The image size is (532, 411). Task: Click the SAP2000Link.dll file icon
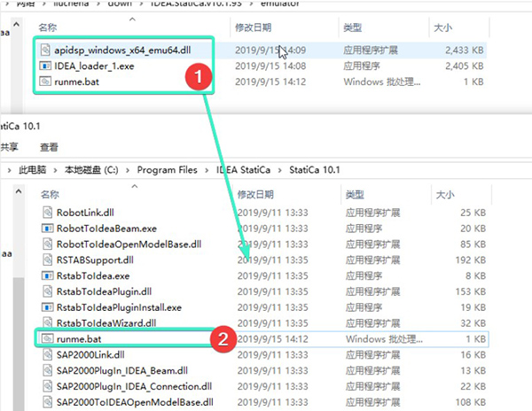[50, 354]
